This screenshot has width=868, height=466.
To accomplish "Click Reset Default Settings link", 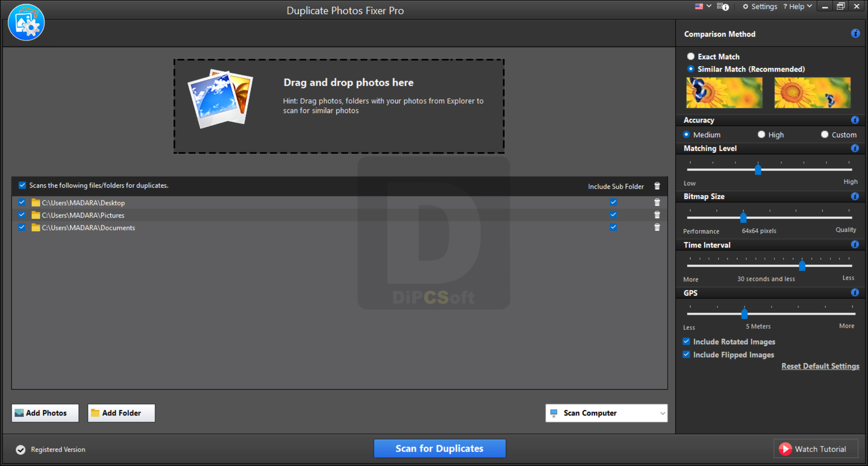I will [x=821, y=366].
